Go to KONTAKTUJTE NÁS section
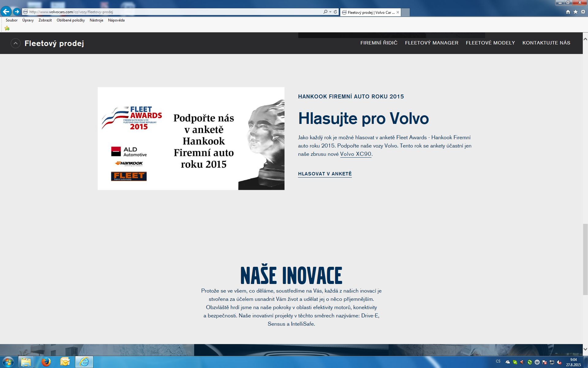588x368 pixels. (546, 43)
